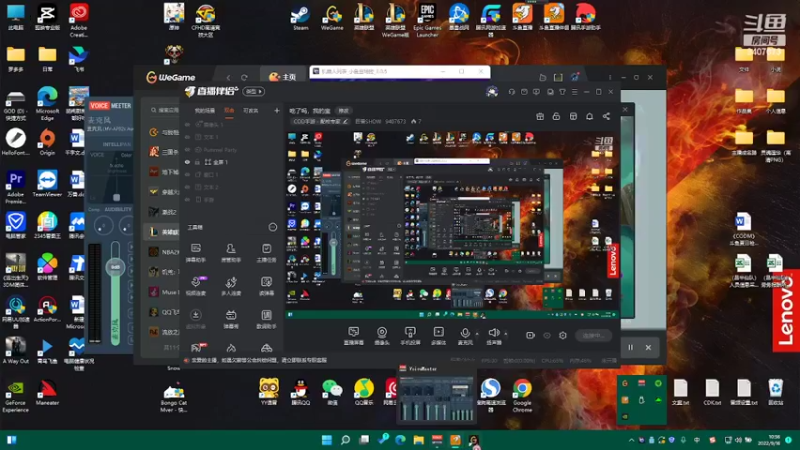The width and height of the screenshot is (800, 450).
Task: Open the 弹幕秀 tool
Action: [231, 319]
